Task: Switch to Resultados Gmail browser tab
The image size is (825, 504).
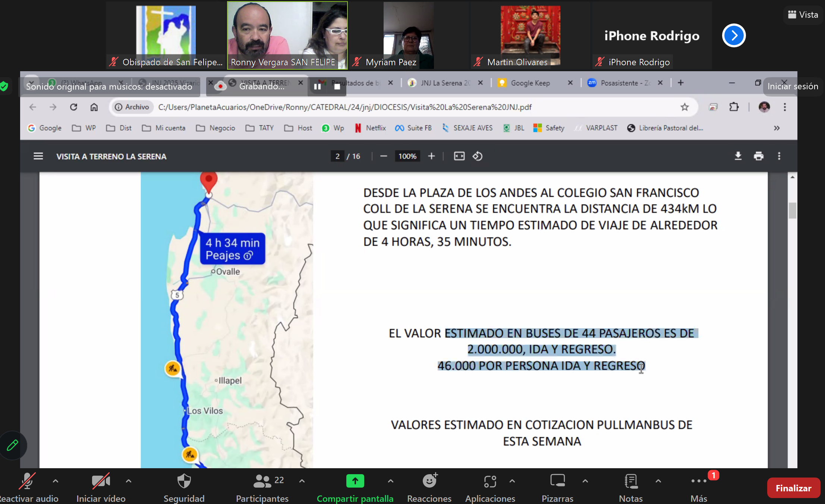Action: point(354,83)
